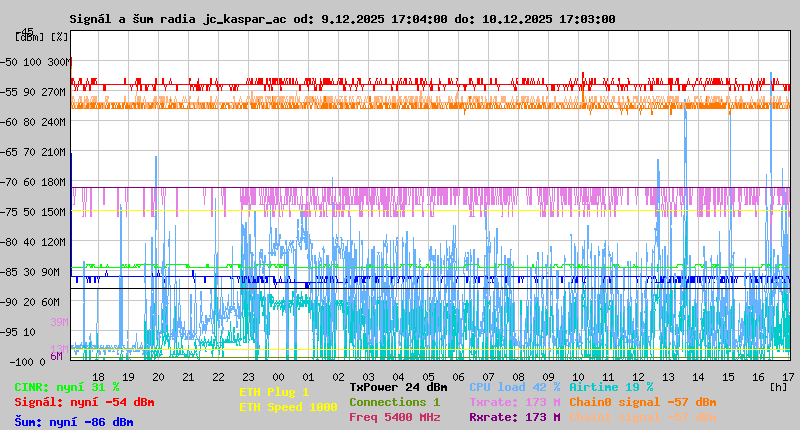Screen dimensions: 800x430
Task: Click the Rxrate 173 M legend label
Action: (514, 417)
